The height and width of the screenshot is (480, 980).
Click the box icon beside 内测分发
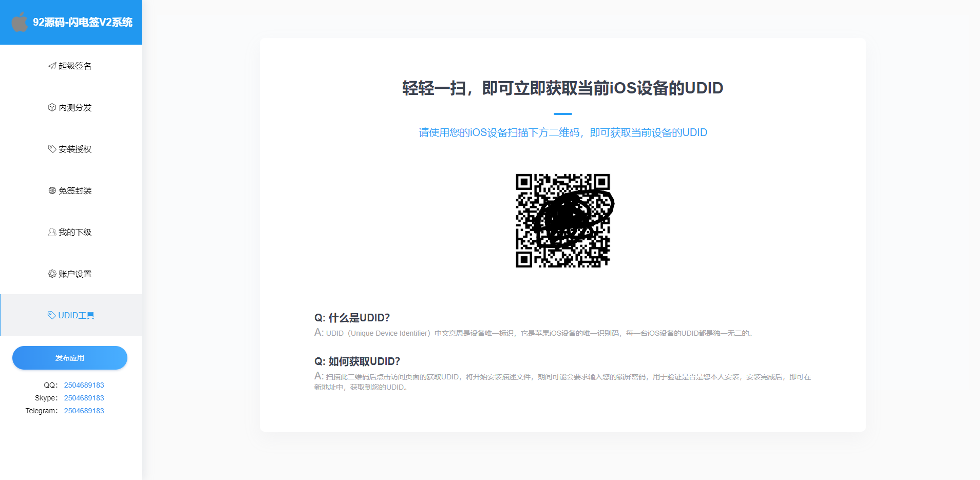pos(52,107)
